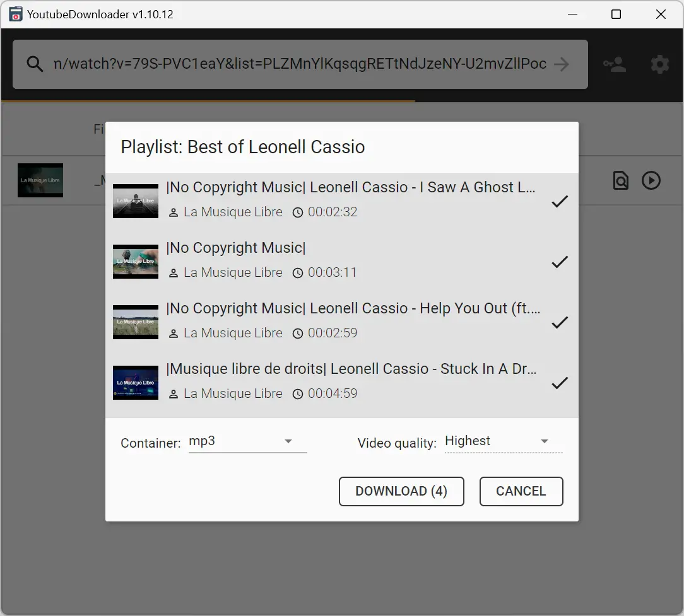This screenshot has width=684, height=616.
Task: Click the clock icon beside 00:02:59
Action: (x=297, y=334)
